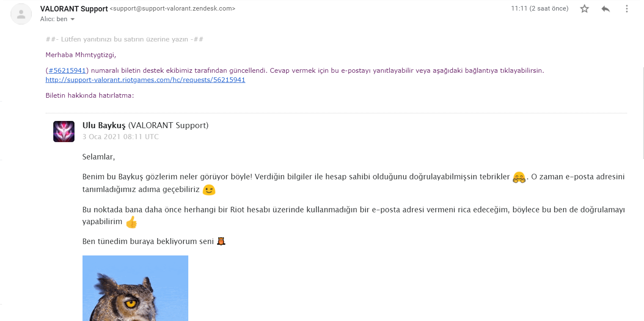The width and height of the screenshot is (644, 321).
Task: Click the reply arrow icon
Action: [605, 8]
